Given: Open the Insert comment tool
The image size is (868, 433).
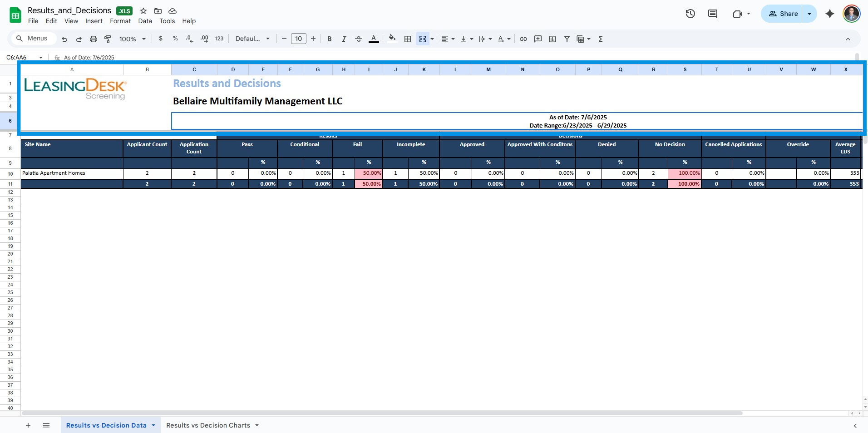Looking at the screenshot, I should click(538, 39).
